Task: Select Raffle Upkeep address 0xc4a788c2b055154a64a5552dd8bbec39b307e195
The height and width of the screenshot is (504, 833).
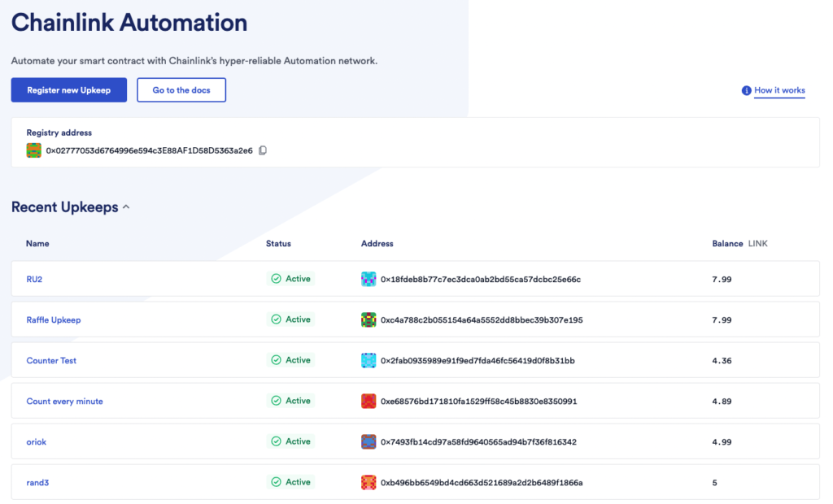Action: [482, 320]
